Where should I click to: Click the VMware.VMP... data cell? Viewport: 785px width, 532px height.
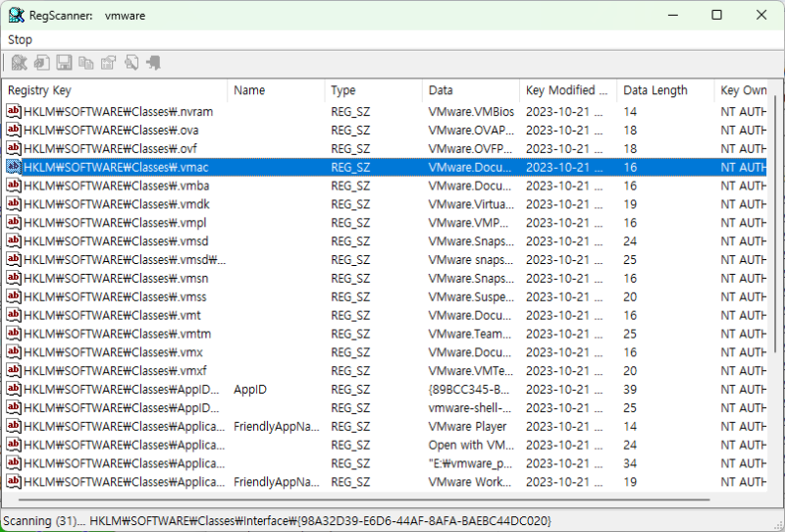(468, 223)
